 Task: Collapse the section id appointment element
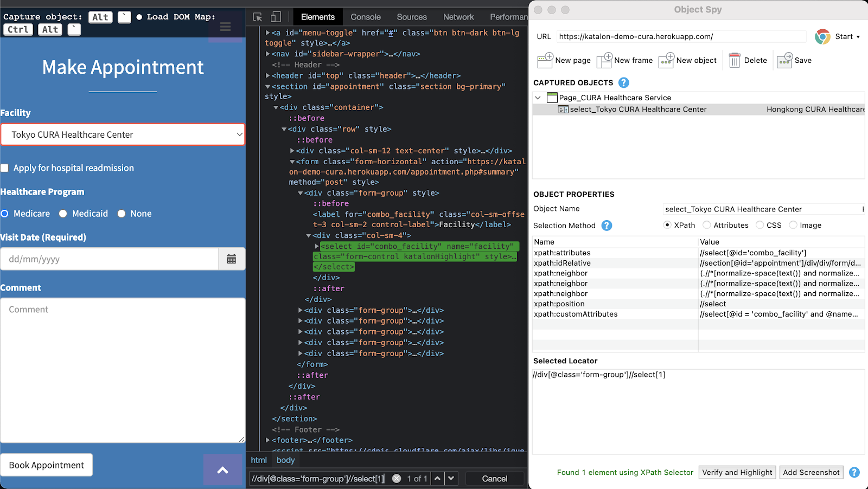click(268, 86)
